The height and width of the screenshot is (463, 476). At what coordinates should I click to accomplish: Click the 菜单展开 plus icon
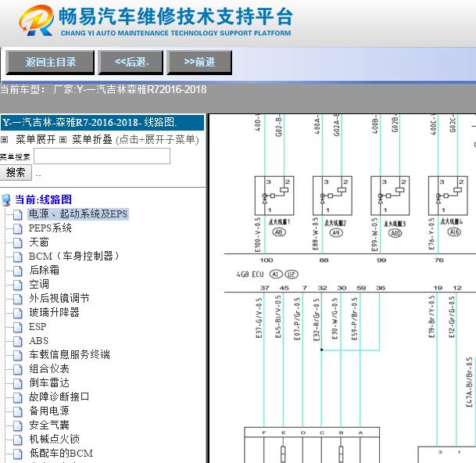pyautogui.click(x=4, y=140)
